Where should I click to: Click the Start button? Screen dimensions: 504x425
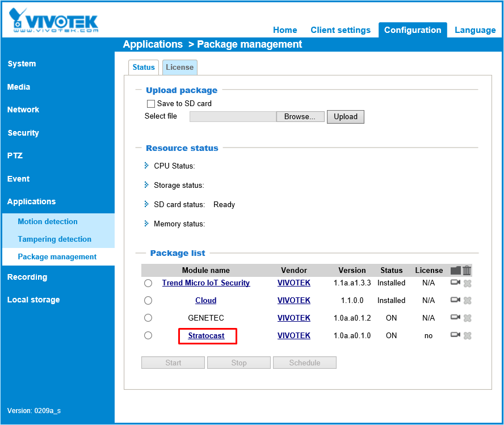pos(173,363)
